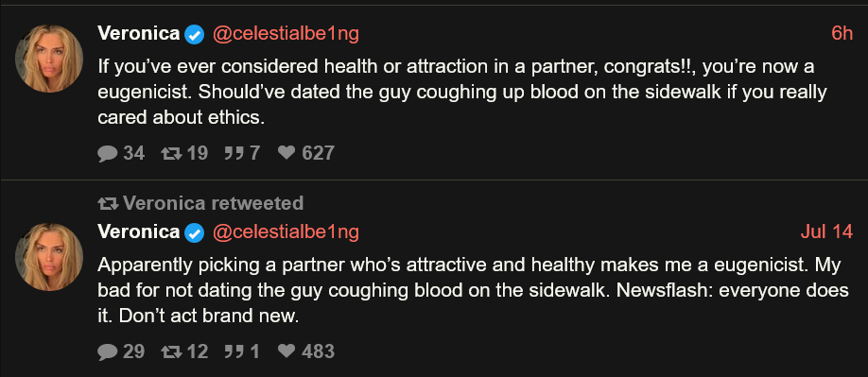This screenshot has height=377, width=868.
Task: Click Veronica name on first tweet
Action: [x=139, y=34]
